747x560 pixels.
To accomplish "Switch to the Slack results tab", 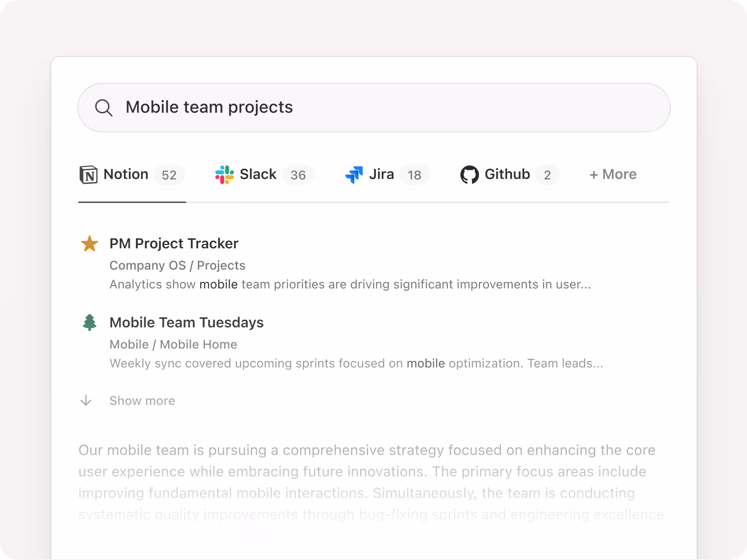I will click(x=258, y=175).
